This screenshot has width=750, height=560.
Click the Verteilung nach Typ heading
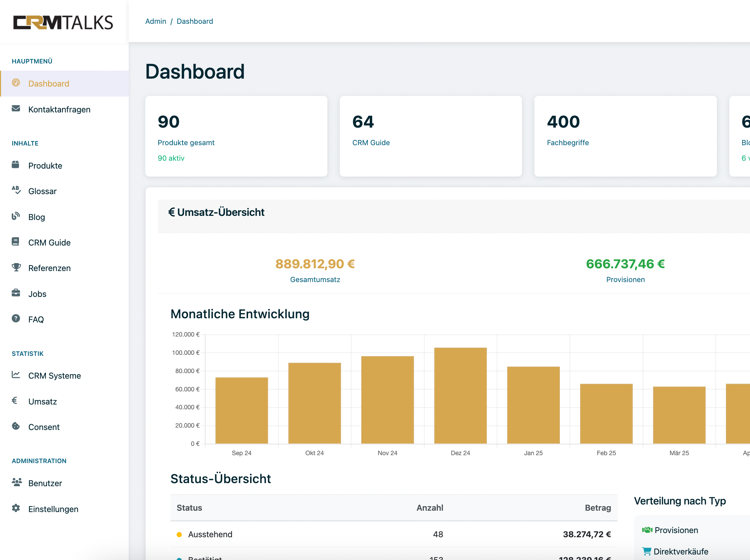[680, 501]
